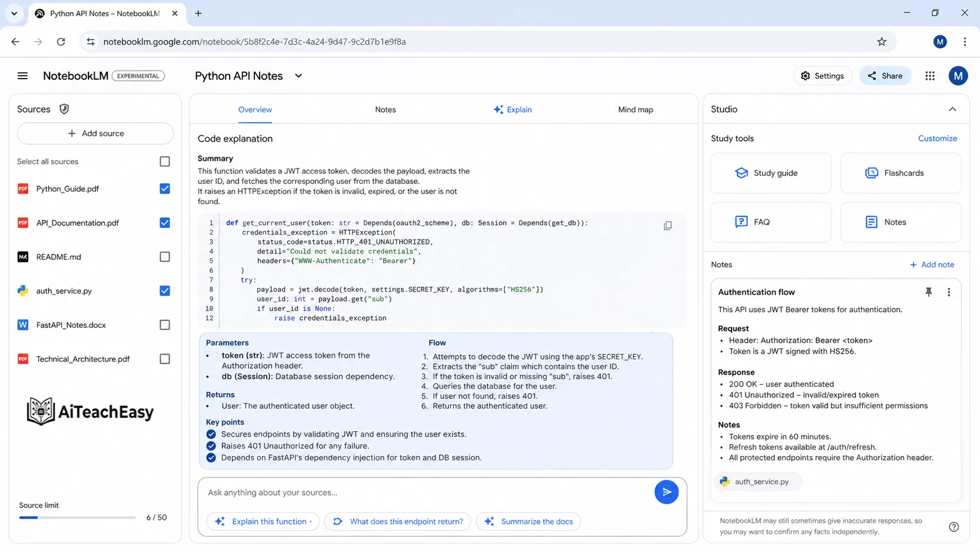Click the Python_Guide.pdf file icon

coord(23,189)
